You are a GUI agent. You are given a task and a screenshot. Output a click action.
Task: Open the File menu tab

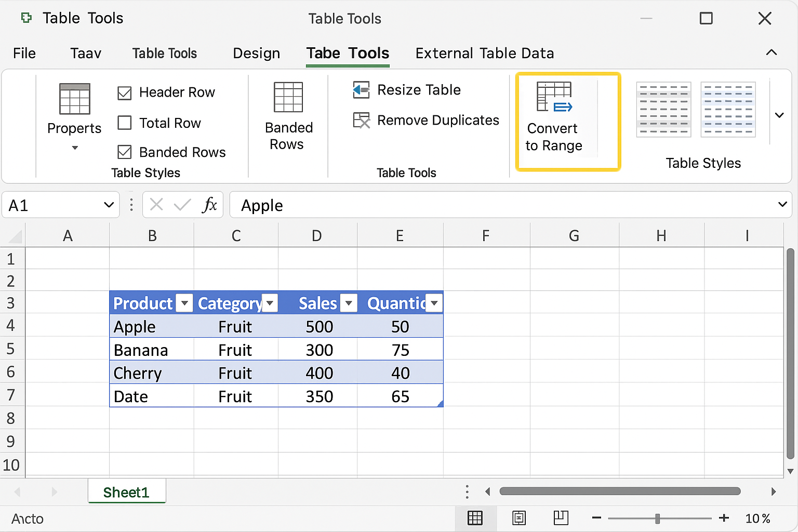[24, 53]
